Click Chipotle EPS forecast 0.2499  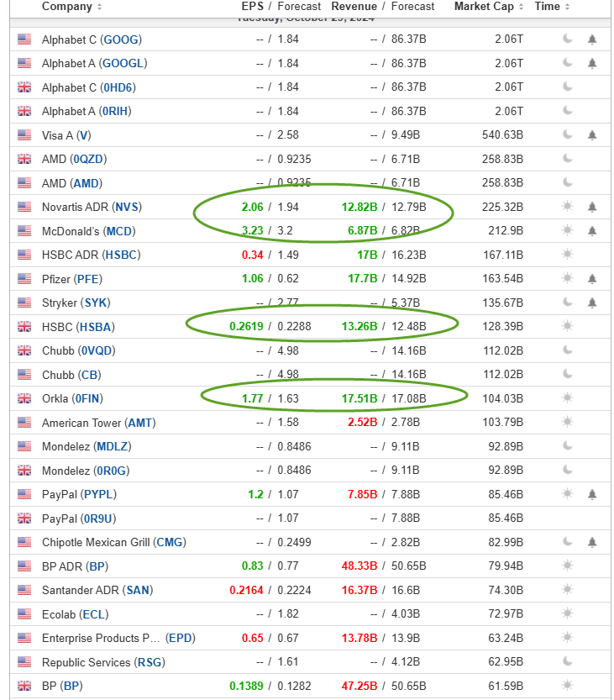[x=294, y=542]
